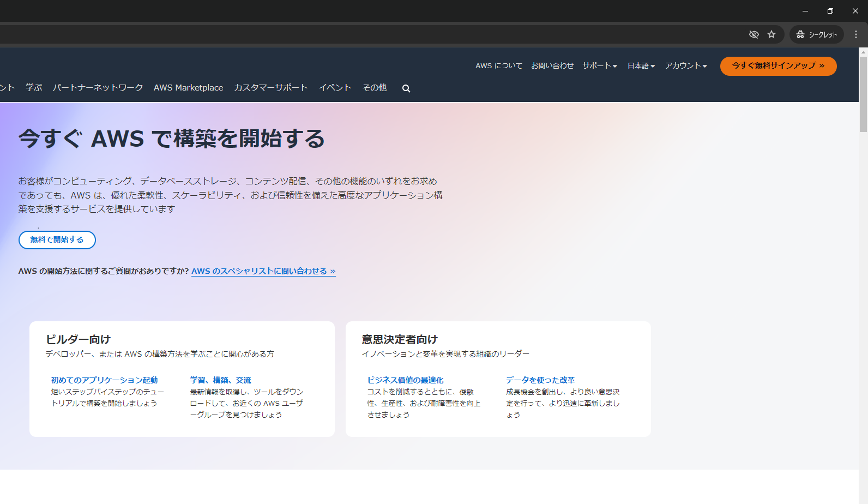Click the search magnifier icon in navigation
This screenshot has width=868, height=504.
[406, 88]
